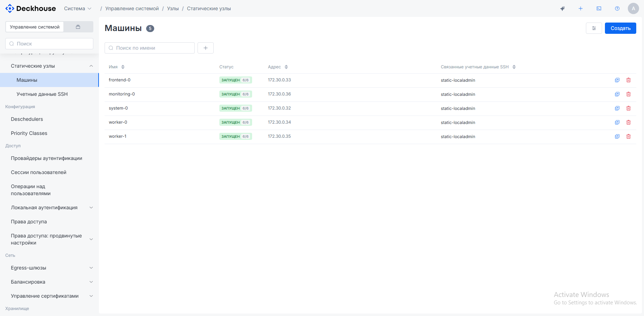
Task: Duplicate the system-0 machine
Action: pos(617,108)
